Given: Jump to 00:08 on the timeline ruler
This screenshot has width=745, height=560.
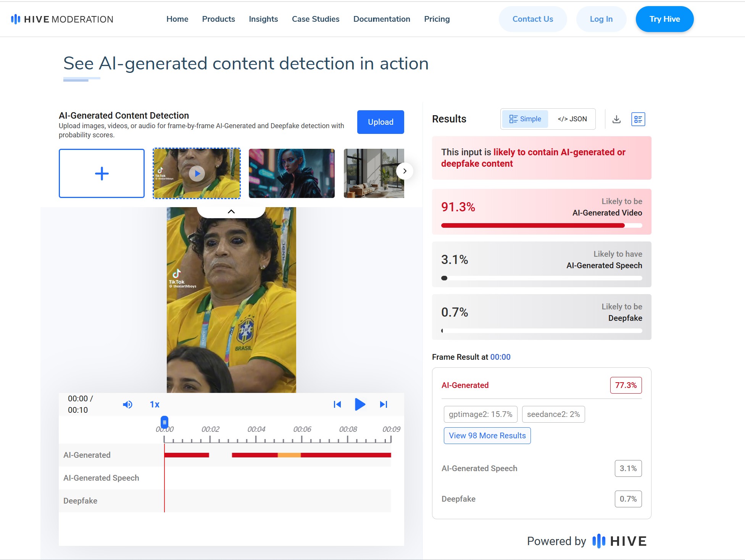Looking at the screenshot, I should point(348,430).
